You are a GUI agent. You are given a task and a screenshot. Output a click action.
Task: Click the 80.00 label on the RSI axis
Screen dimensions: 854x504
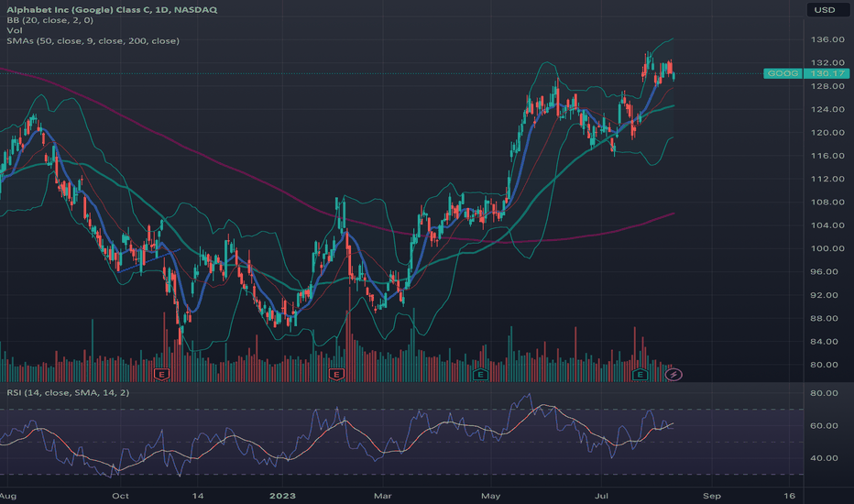(x=824, y=393)
